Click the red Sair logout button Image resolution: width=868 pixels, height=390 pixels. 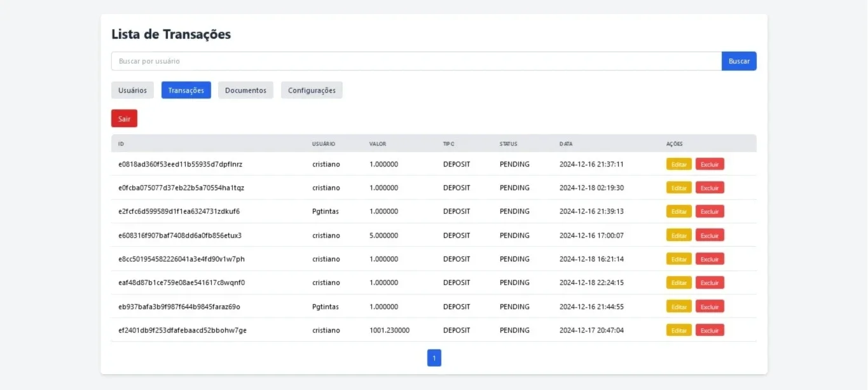124,118
